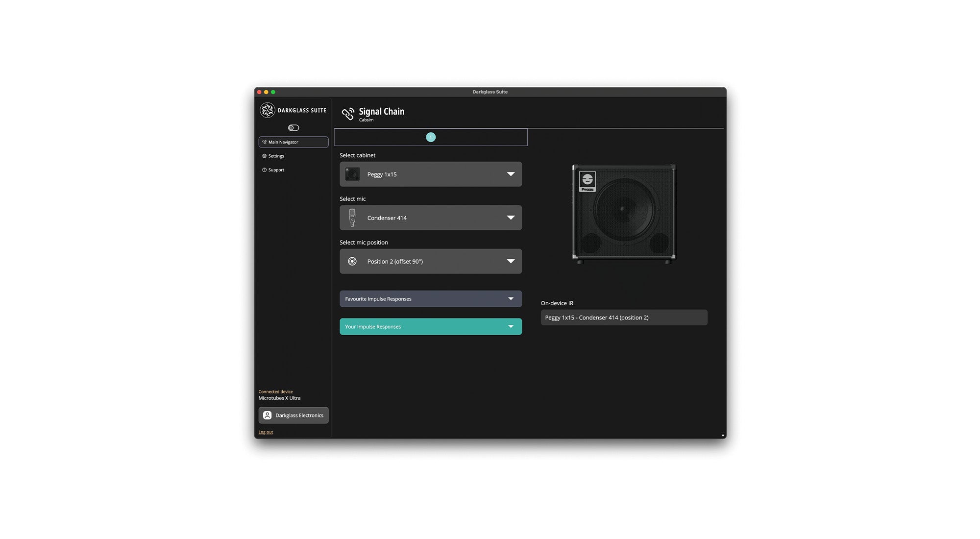Click the Settings gear icon
Image resolution: width=980 pixels, height=539 pixels.
(265, 156)
